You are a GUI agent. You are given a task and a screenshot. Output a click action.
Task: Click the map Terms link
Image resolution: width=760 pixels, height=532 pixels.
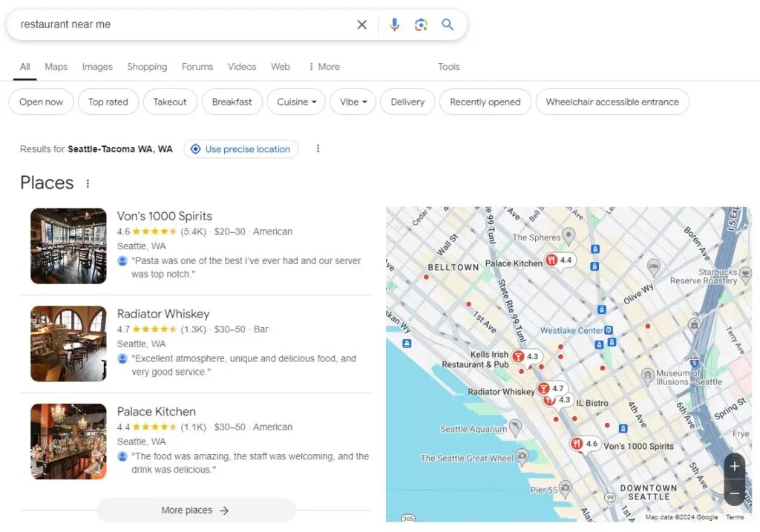(734, 517)
